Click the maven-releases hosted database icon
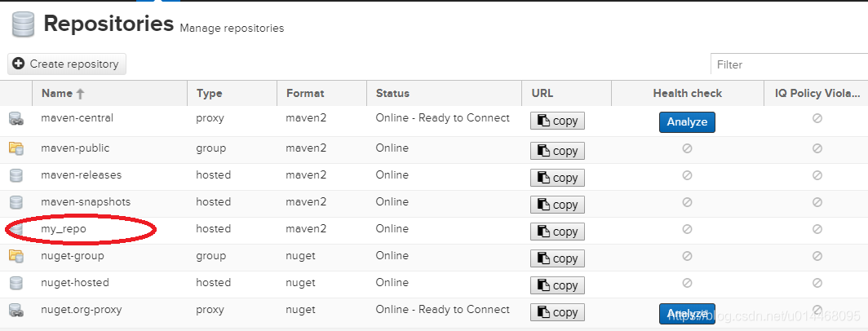 [16, 175]
